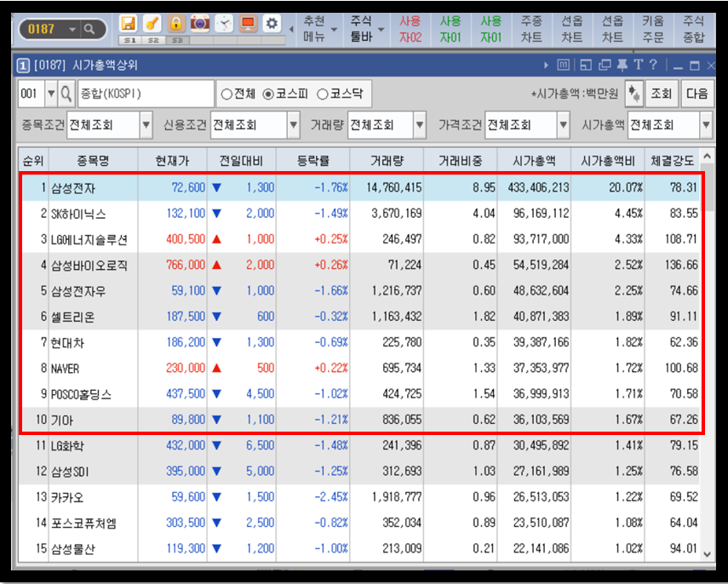Switch to the S2 screen tab
The width and height of the screenshot is (728, 584).
[153, 41]
